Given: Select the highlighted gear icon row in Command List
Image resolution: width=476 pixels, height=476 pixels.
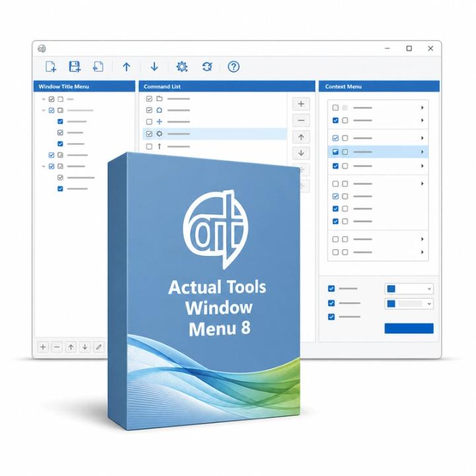Looking at the screenshot, I should [214, 134].
